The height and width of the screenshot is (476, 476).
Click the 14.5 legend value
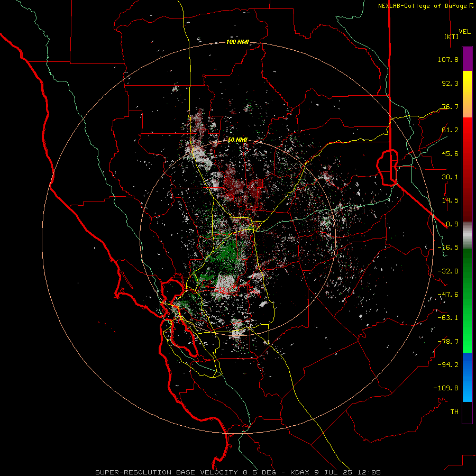pos(450,200)
